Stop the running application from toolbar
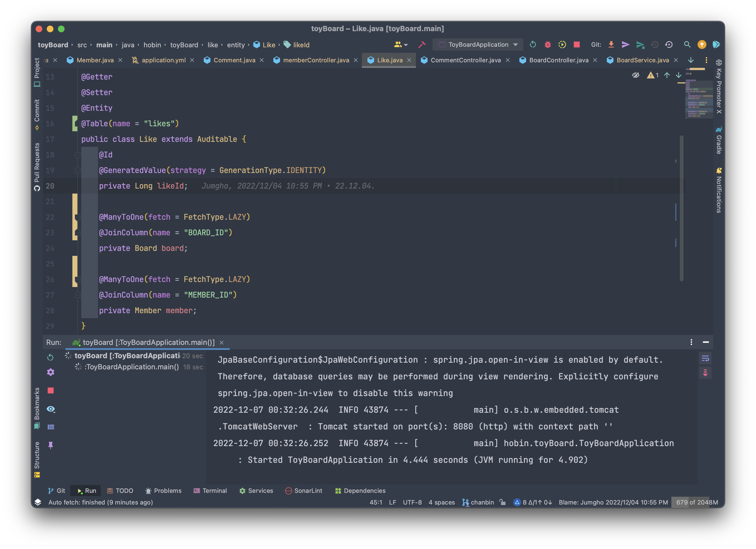The image size is (756, 549). point(577,45)
